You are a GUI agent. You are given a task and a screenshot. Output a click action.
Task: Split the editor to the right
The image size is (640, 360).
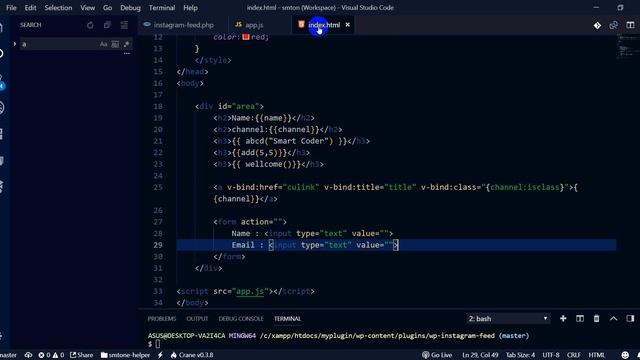pos(630,25)
